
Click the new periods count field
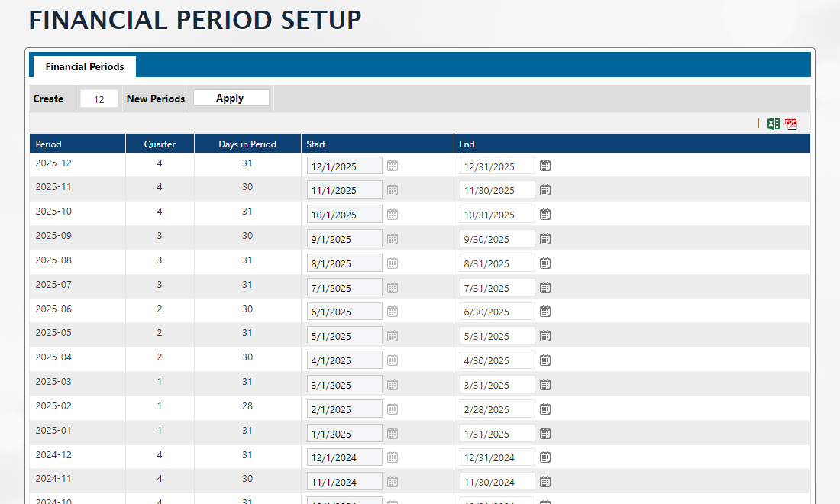click(99, 99)
